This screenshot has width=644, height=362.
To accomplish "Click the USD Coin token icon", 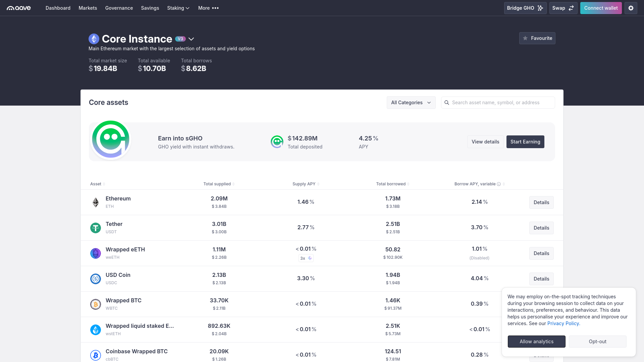I will click(x=96, y=279).
